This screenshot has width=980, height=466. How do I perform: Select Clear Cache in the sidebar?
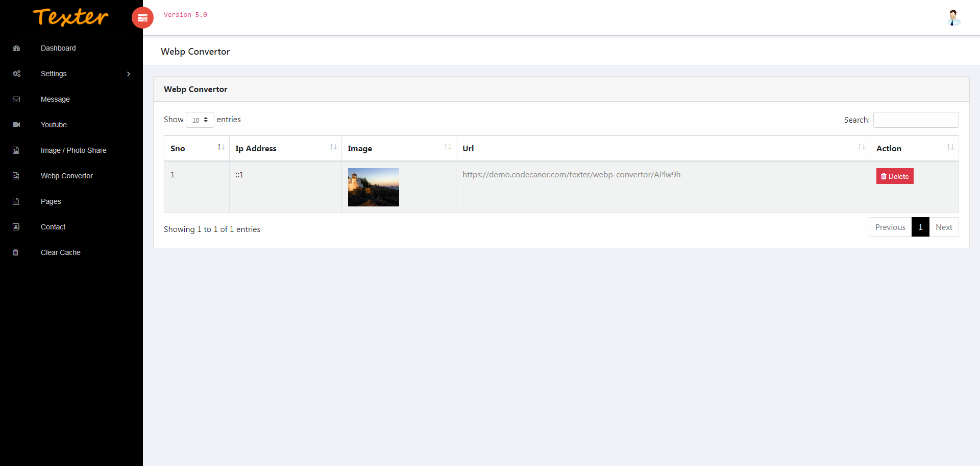[x=61, y=252]
